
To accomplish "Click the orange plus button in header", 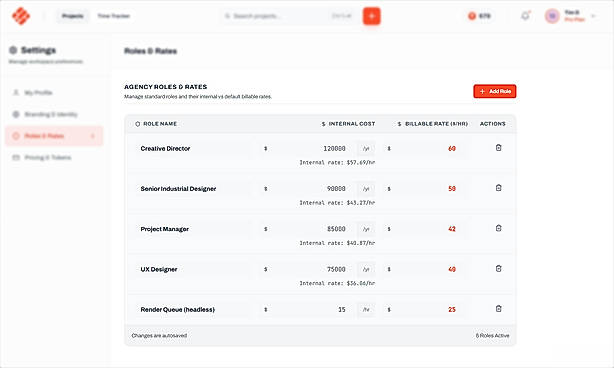I will tap(372, 16).
